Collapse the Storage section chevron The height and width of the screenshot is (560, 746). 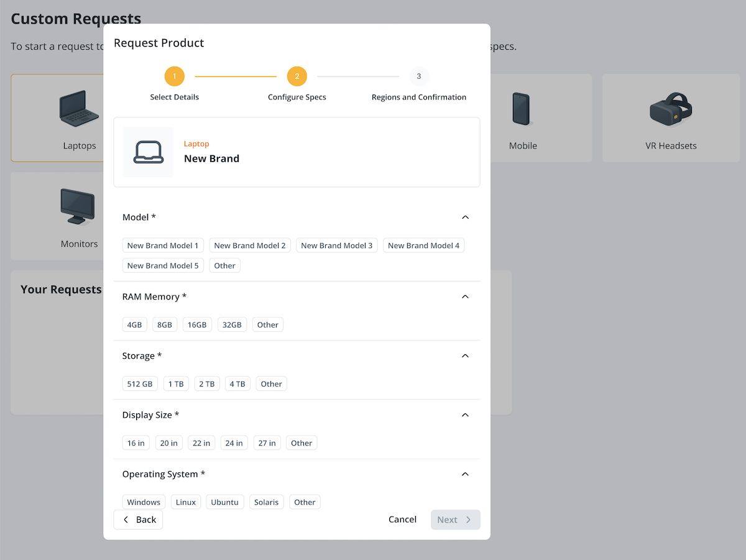pos(465,356)
